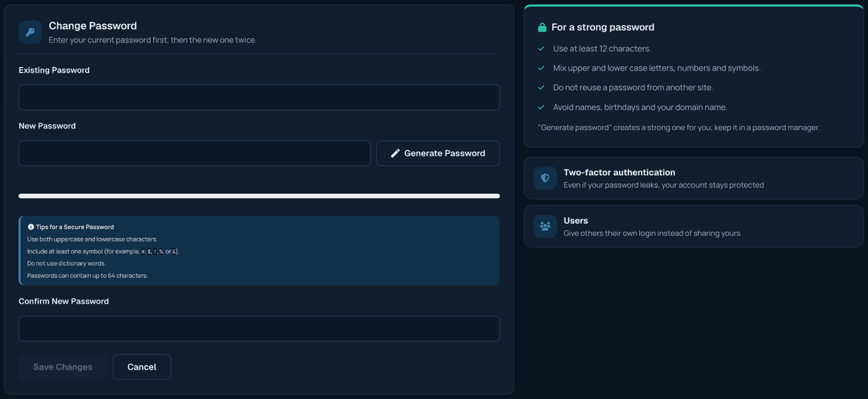Click 'Avoid names, birthdays and your domain name.'
The image size is (868, 399).
[x=640, y=107]
